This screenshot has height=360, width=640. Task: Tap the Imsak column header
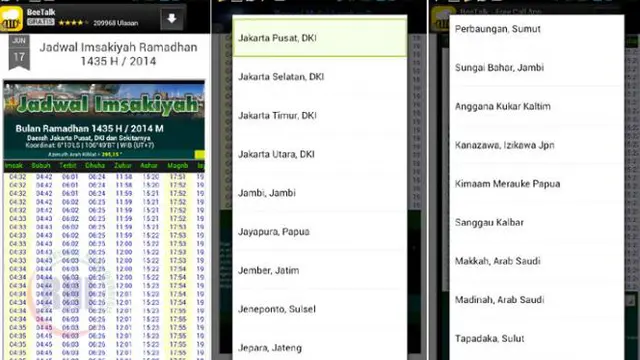tap(14, 166)
